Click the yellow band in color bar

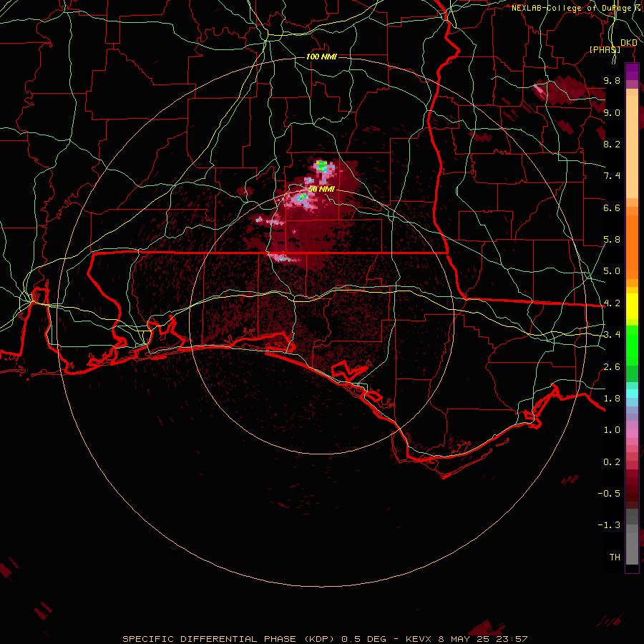pos(632,306)
